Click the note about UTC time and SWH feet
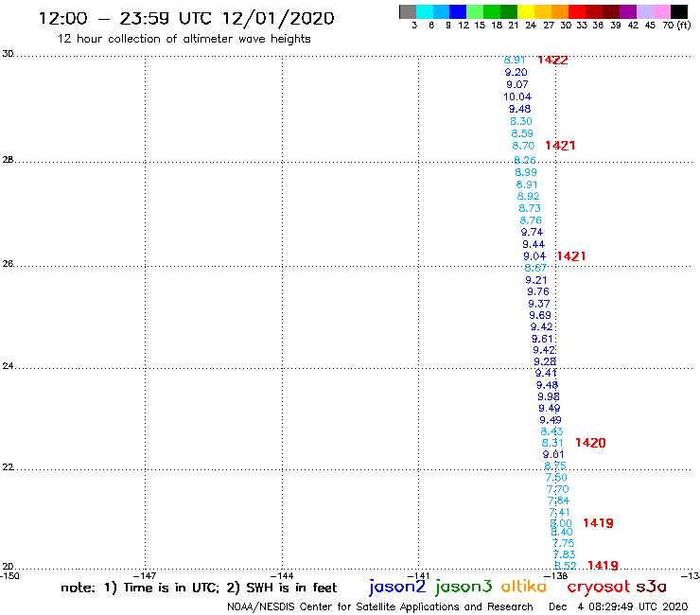 pyautogui.click(x=199, y=588)
